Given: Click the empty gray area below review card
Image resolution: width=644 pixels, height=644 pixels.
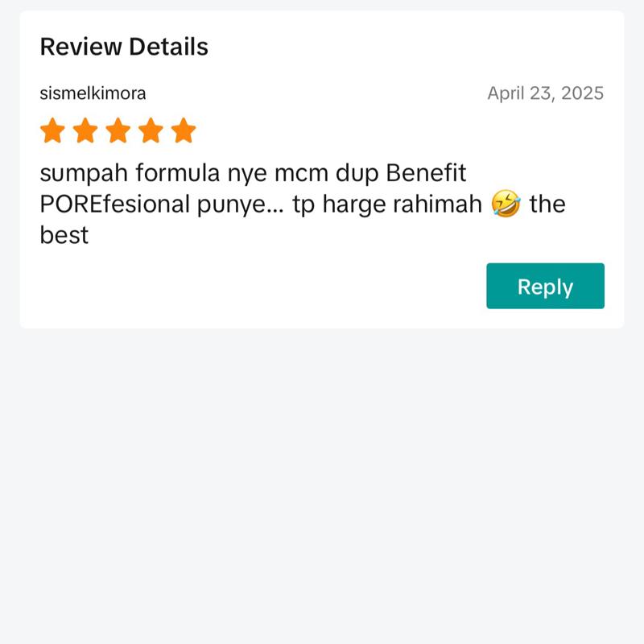Looking at the screenshot, I should [x=322, y=485].
